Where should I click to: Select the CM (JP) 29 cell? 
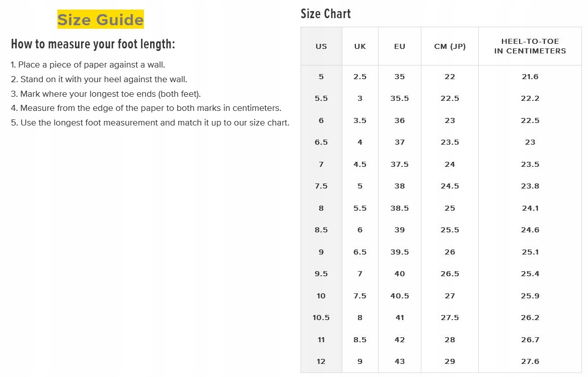450,361
